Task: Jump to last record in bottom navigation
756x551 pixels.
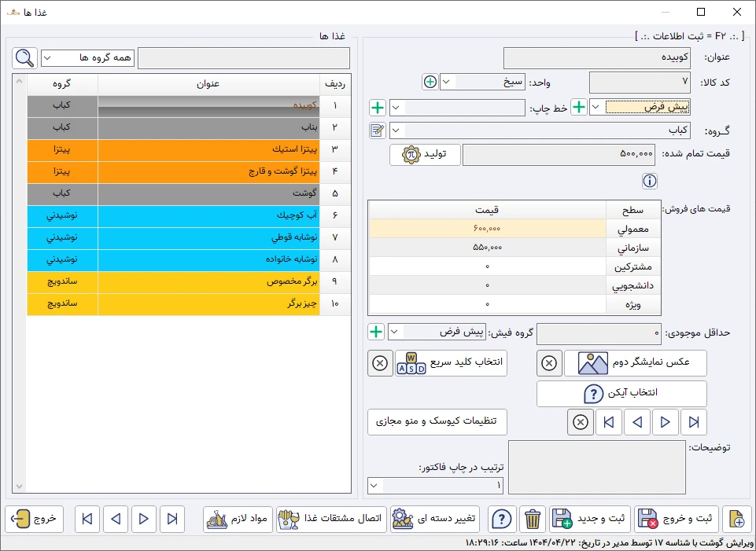Action: tap(172, 519)
